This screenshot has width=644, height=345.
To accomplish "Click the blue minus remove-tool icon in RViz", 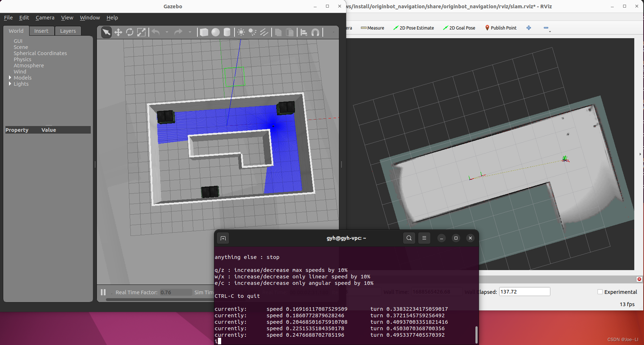I will coord(546,28).
